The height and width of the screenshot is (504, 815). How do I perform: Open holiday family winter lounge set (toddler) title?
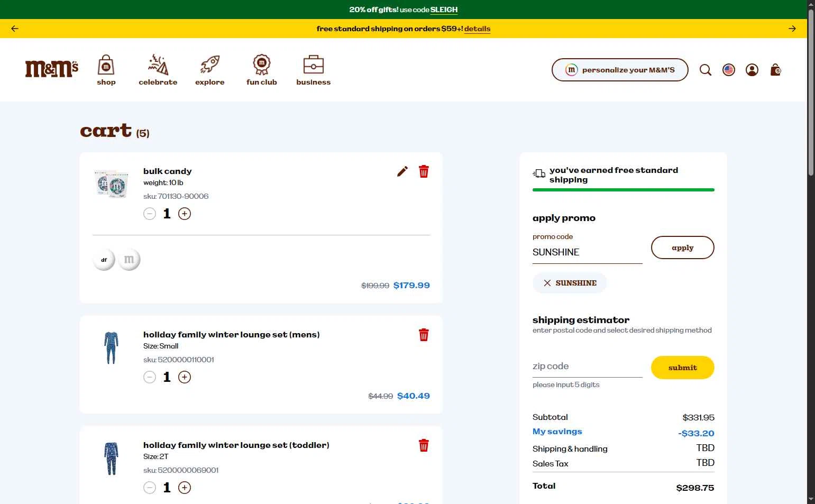pyautogui.click(x=236, y=445)
